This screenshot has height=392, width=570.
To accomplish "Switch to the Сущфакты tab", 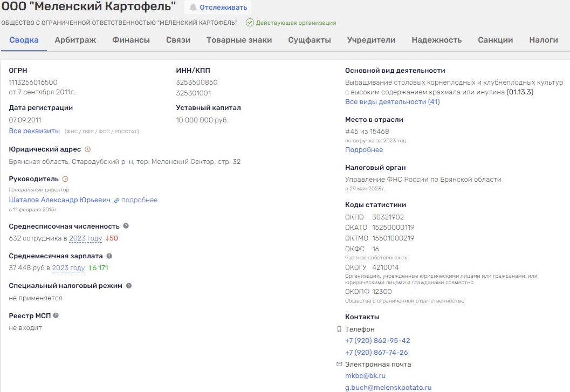I will click(310, 40).
